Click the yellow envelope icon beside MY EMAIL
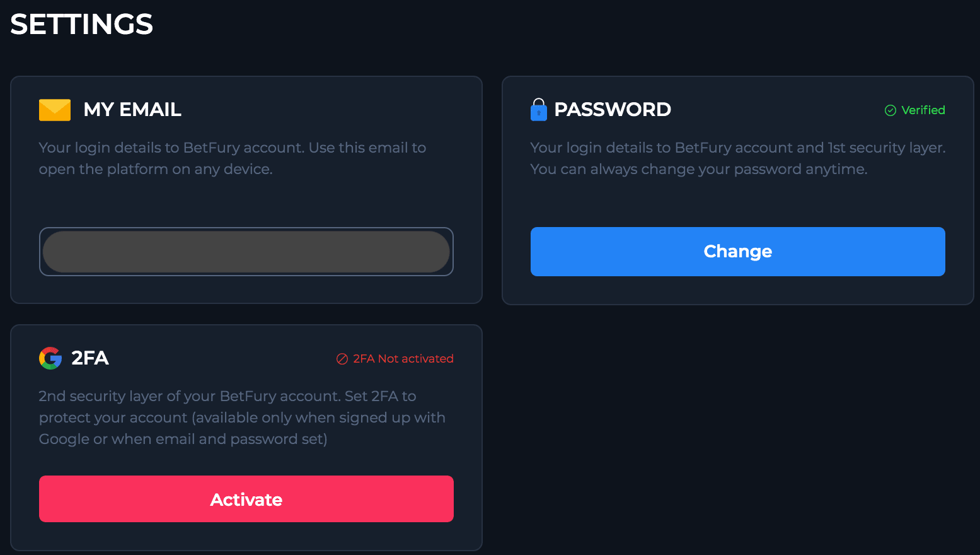Screen dimensions: 980x555 (x=54, y=109)
